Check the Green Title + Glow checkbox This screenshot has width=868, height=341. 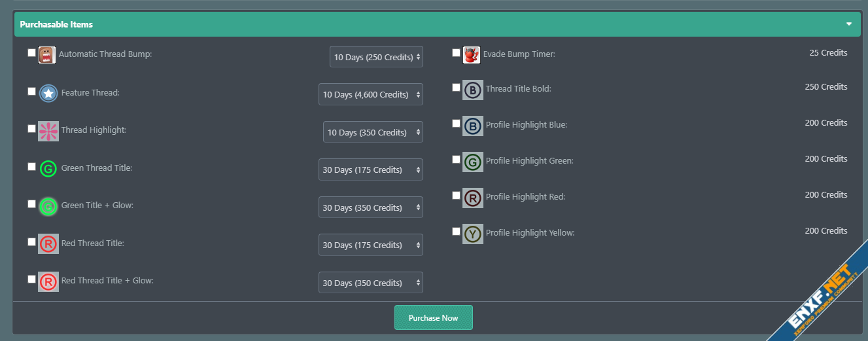tap(32, 204)
